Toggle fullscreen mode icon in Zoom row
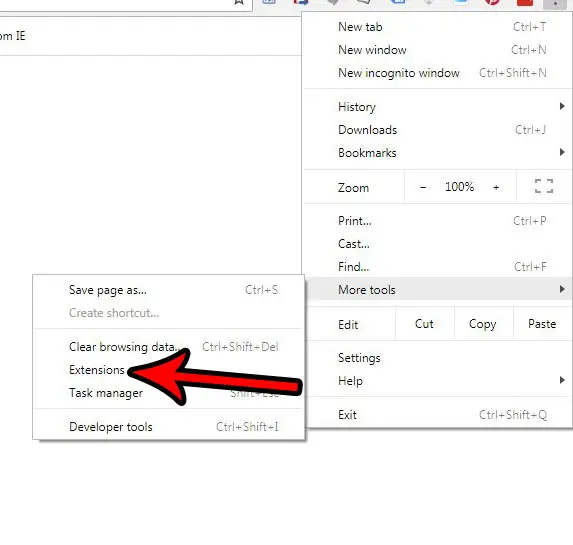Viewport: 573px width, 545px height. click(x=544, y=186)
